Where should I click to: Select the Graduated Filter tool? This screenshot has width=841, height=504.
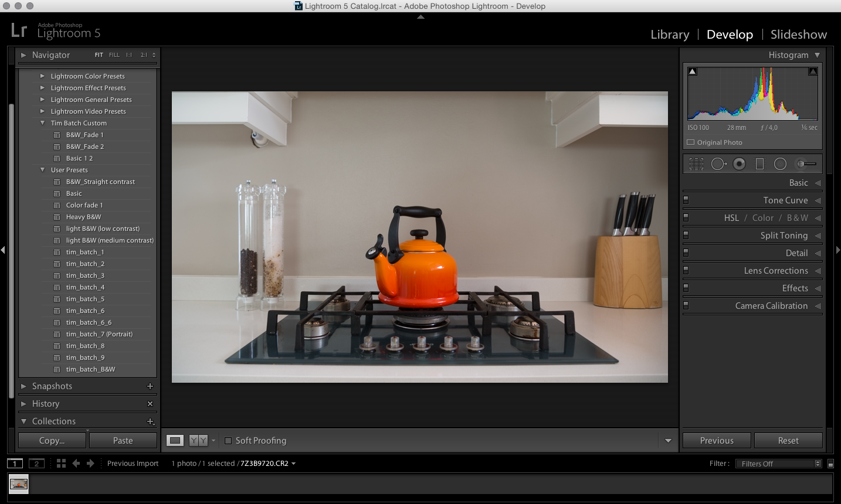tap(759, 164)
